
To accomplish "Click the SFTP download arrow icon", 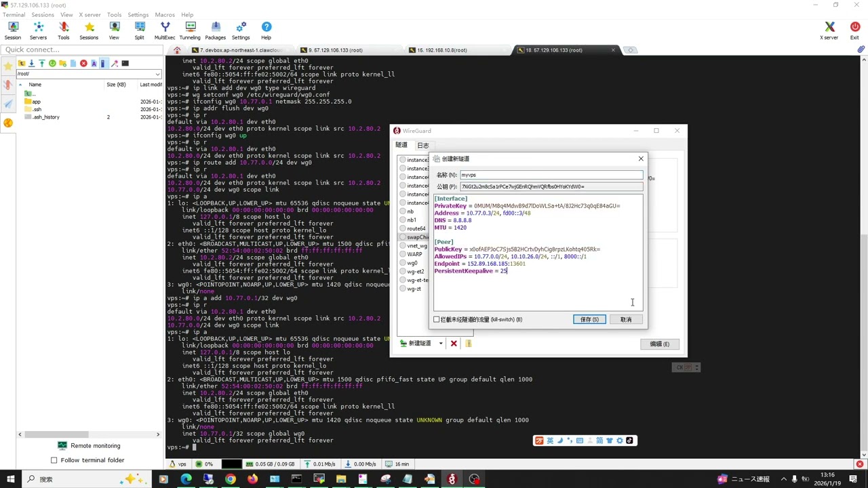I will 31,64.
